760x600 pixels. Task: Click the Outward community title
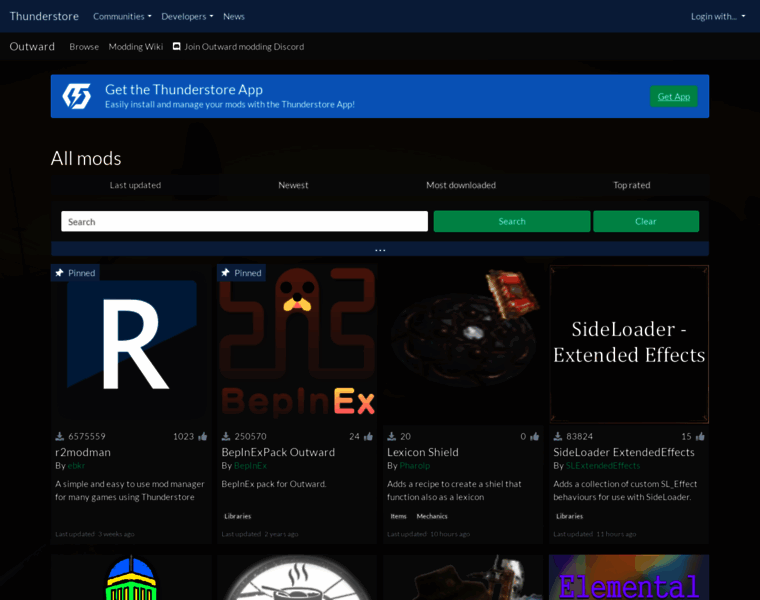[32, 47]
